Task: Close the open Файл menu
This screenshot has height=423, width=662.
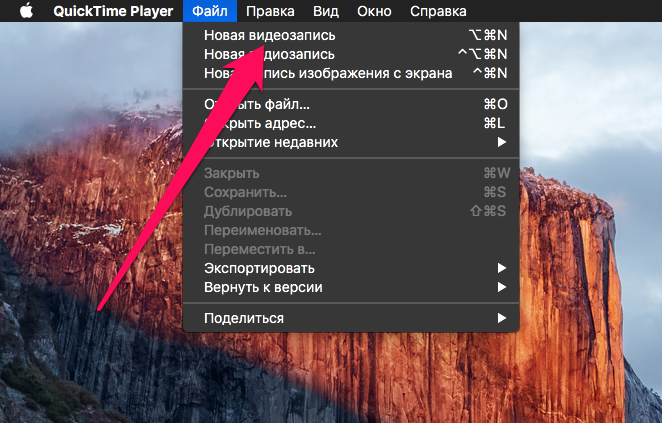Action: [x=210, y=11]
